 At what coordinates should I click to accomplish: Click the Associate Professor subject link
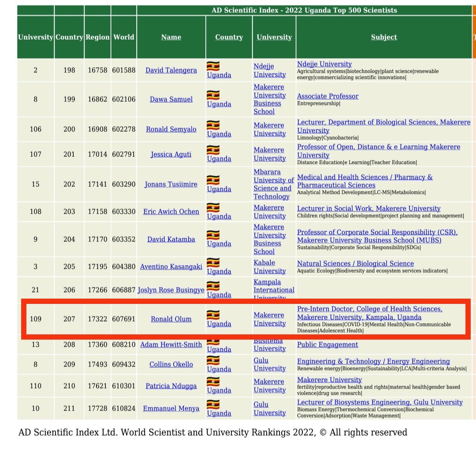[x=327, y=96]
